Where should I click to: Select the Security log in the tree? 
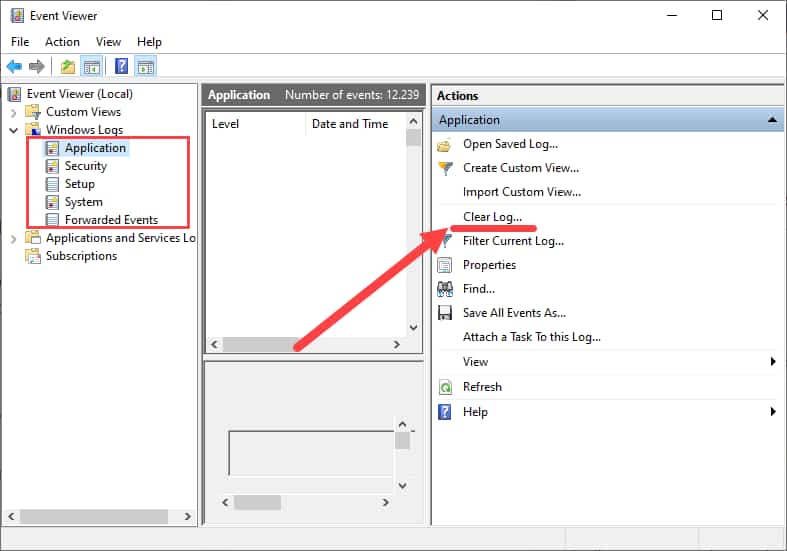[85, 166]
